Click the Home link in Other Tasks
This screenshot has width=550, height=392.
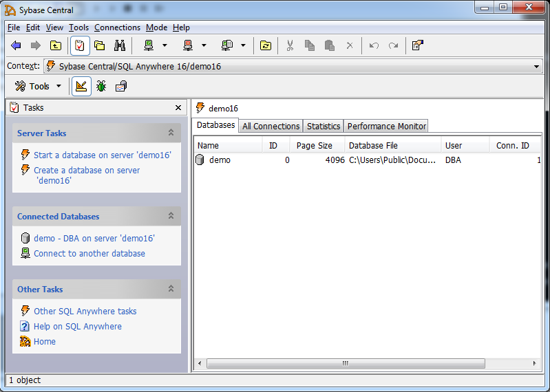click(x=45, y=341)
